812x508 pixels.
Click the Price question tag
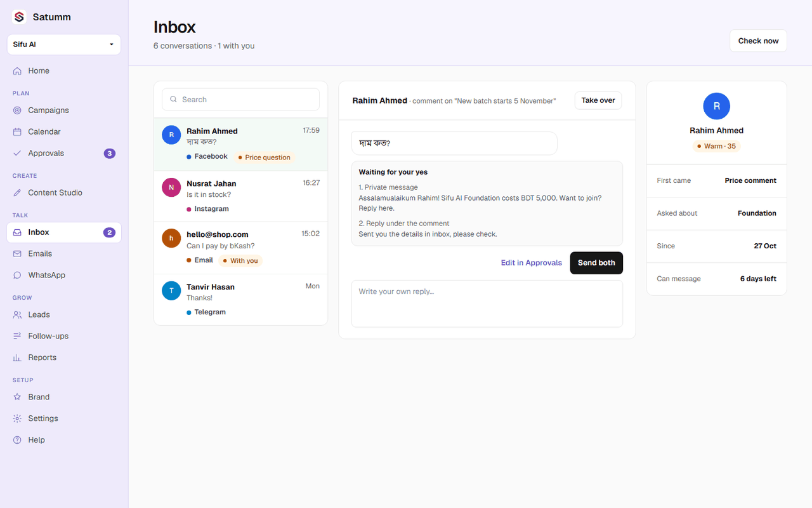264,157
